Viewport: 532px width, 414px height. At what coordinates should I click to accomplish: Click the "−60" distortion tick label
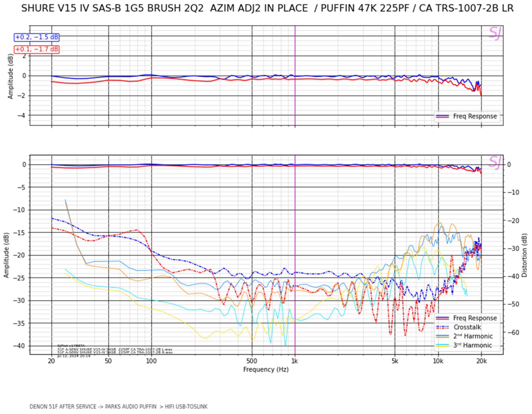pyautogui.click(x=514, y=332)
